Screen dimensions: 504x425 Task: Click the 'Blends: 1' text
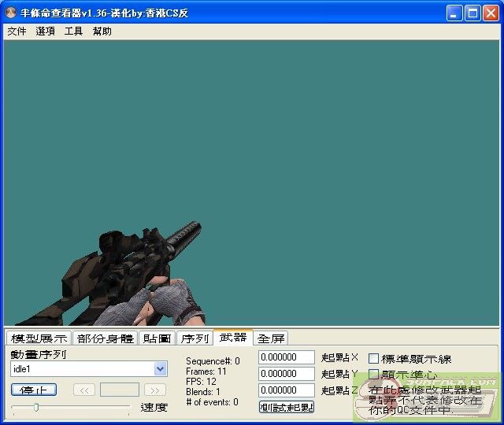203,392
